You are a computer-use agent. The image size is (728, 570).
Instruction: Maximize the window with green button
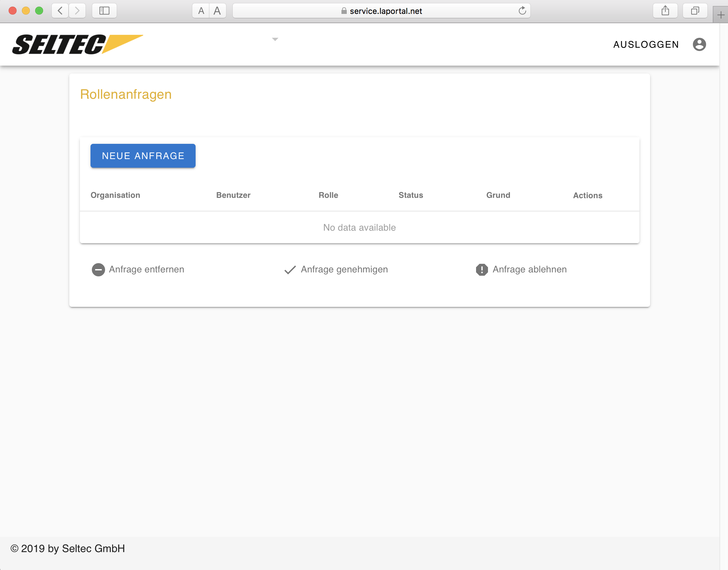coord(39,11)
